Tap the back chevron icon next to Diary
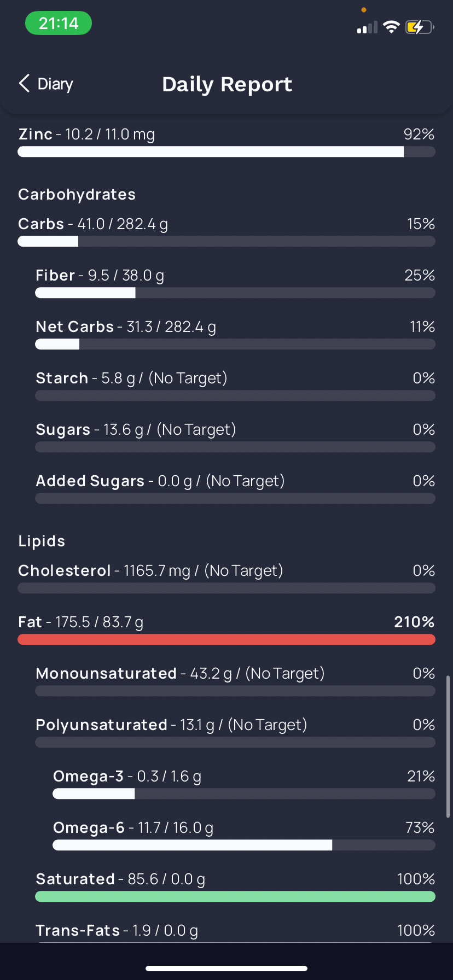The width and height of the screenshot is (453, 980). tap(24, 84)
